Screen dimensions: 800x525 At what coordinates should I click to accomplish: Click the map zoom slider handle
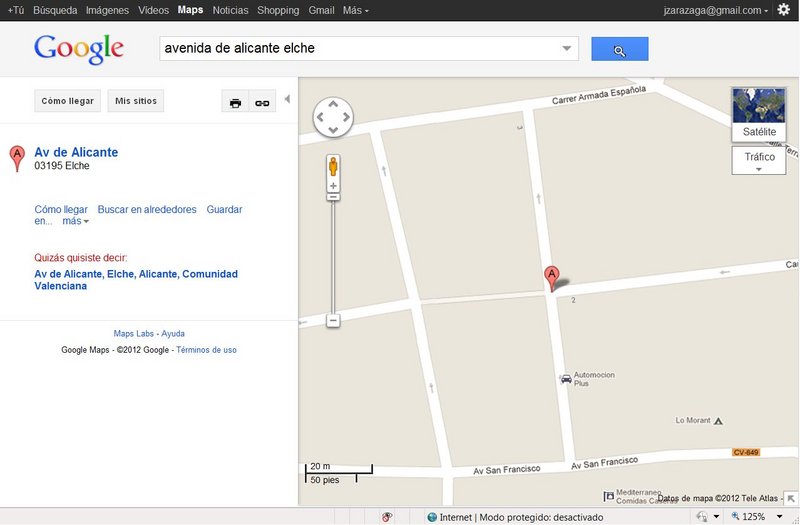333,197
